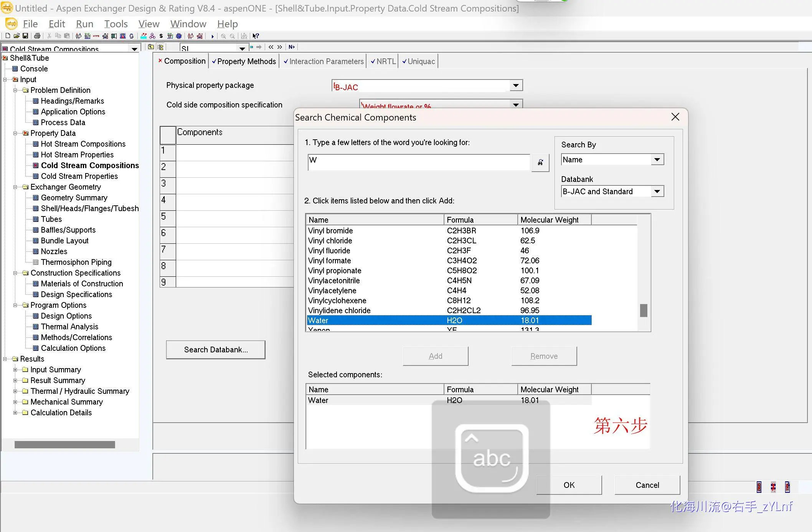Click the leftmost status bar exchanger icon
The height and width of the screenshot is (532, 812).
(x=759, y=487)
